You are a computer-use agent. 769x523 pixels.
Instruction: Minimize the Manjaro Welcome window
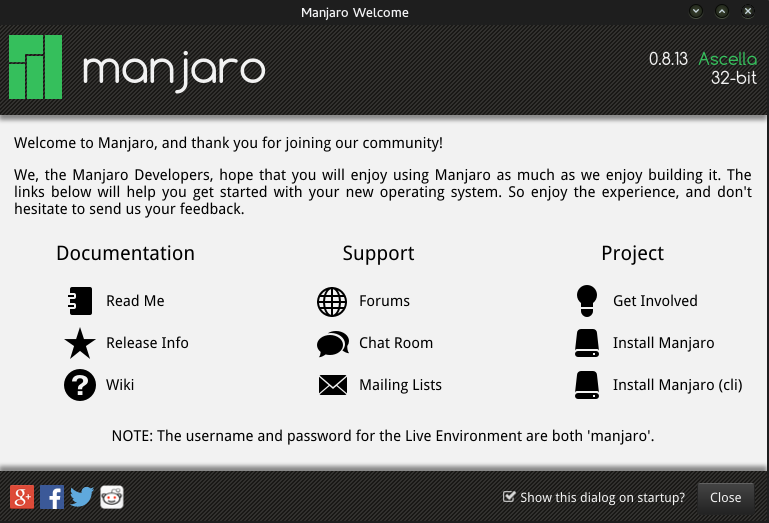pyautogui.click(x=696, y=11)
